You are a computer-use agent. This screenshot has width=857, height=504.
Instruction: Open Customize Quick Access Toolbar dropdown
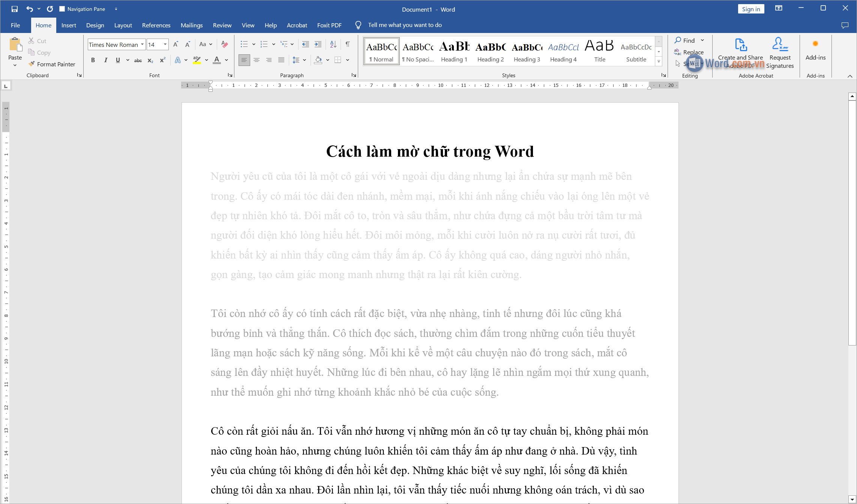(x=116, y=9)
